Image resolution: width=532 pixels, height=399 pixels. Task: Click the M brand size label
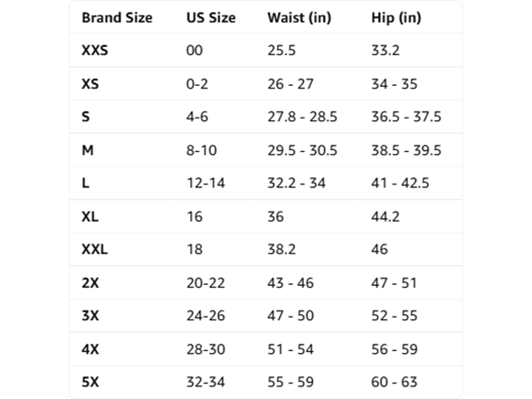pyautogui.click(x=88, y=150)
